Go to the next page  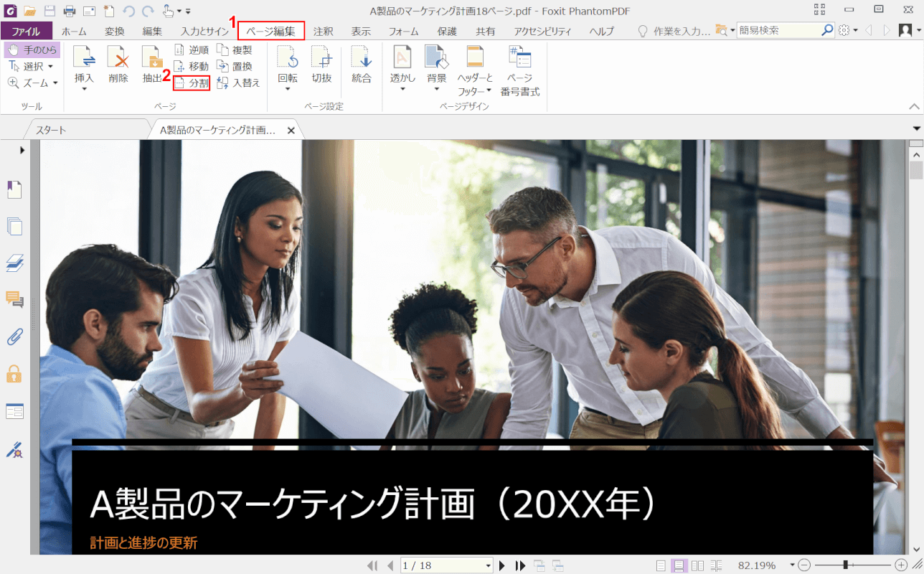pos(503,565)
